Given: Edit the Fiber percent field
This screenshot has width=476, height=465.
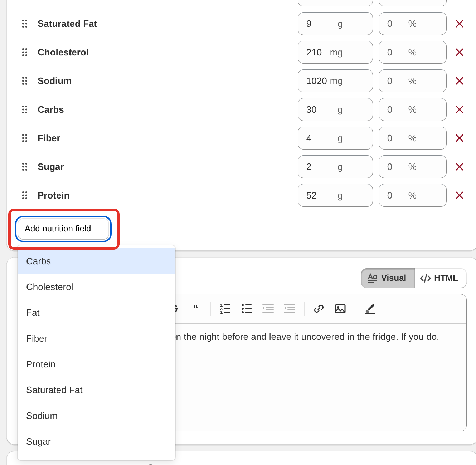Looking at the screenshot, I should [413, 138].
